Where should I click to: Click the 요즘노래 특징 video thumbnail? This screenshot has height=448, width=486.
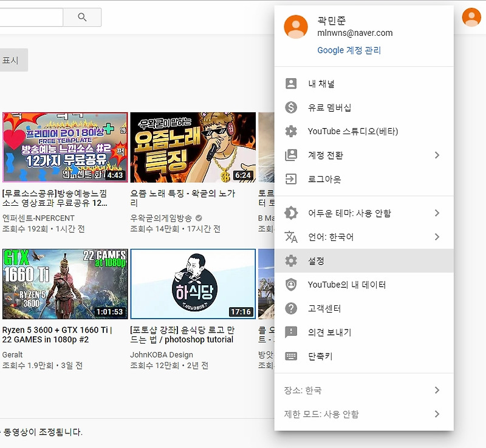[x=193, y=147]
